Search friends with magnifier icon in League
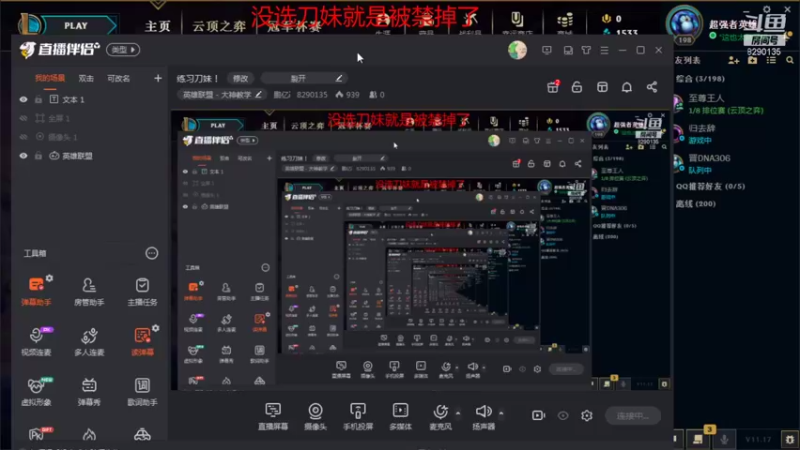Viewport: 800px width, 450px height. [790, 60]
